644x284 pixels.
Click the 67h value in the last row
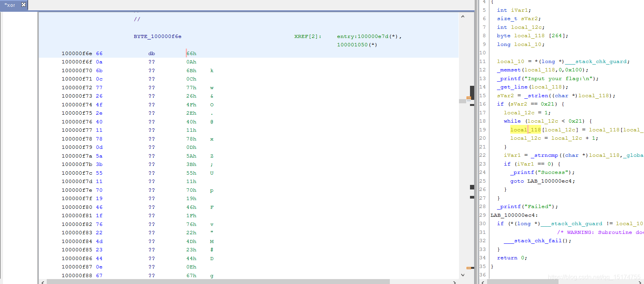(191, 276)
